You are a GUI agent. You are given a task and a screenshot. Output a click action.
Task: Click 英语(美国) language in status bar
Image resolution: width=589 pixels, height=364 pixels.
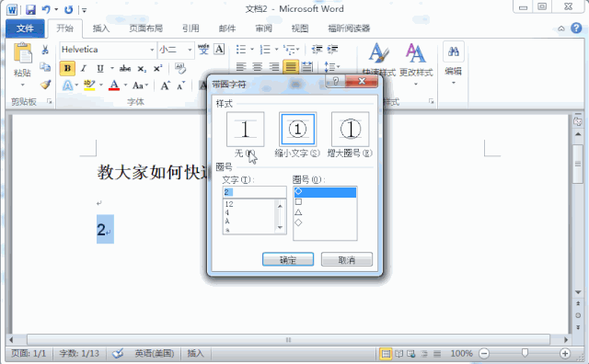coord(155,354)
